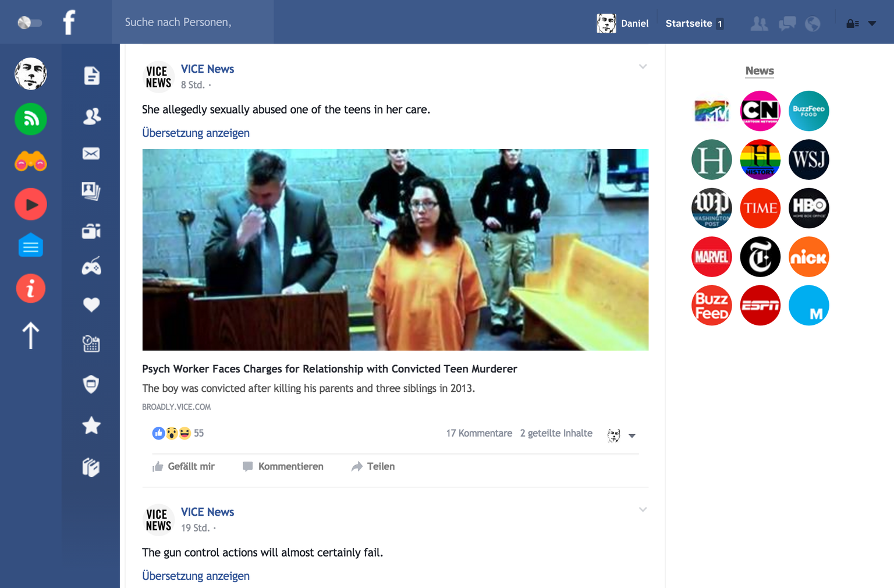Click the Gefällt mir button
This screenshot has height=588, width=894.
[184, 466]
